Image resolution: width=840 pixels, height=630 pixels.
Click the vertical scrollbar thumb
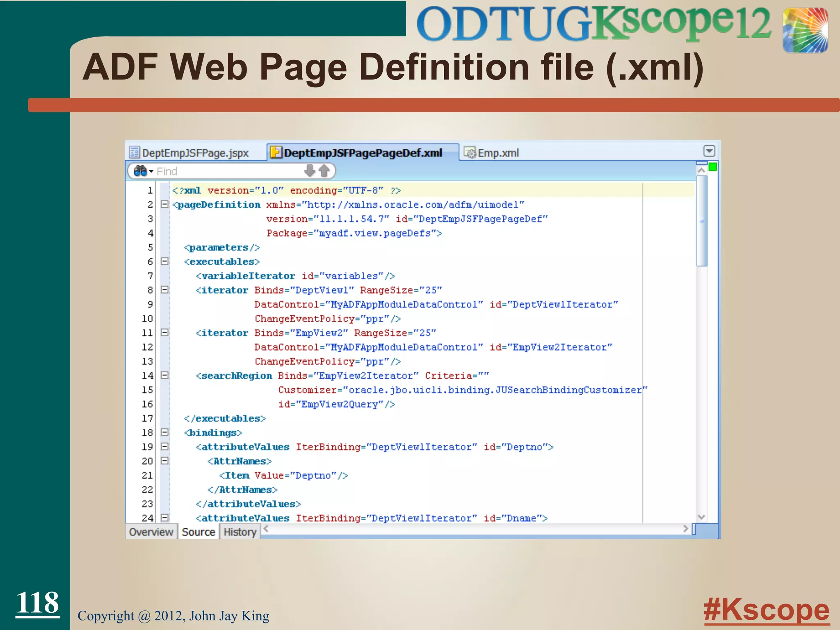tap(702, 221)
